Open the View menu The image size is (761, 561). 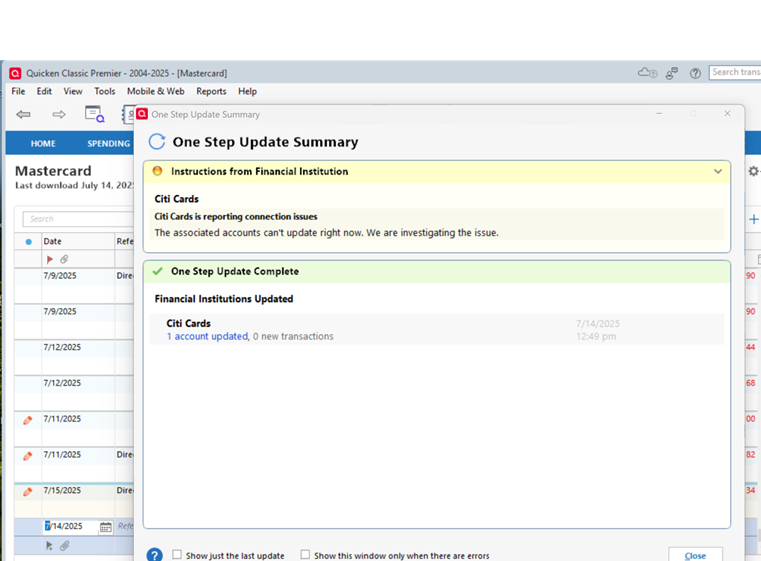(73, 91)
